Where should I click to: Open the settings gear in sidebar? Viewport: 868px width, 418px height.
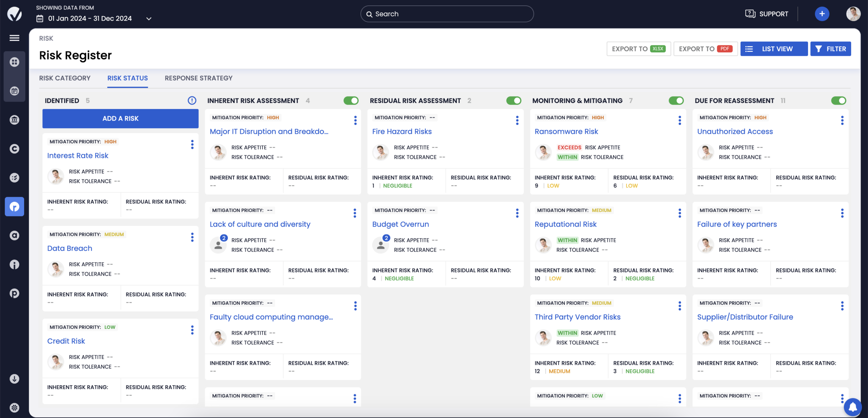tap(14, 407)
